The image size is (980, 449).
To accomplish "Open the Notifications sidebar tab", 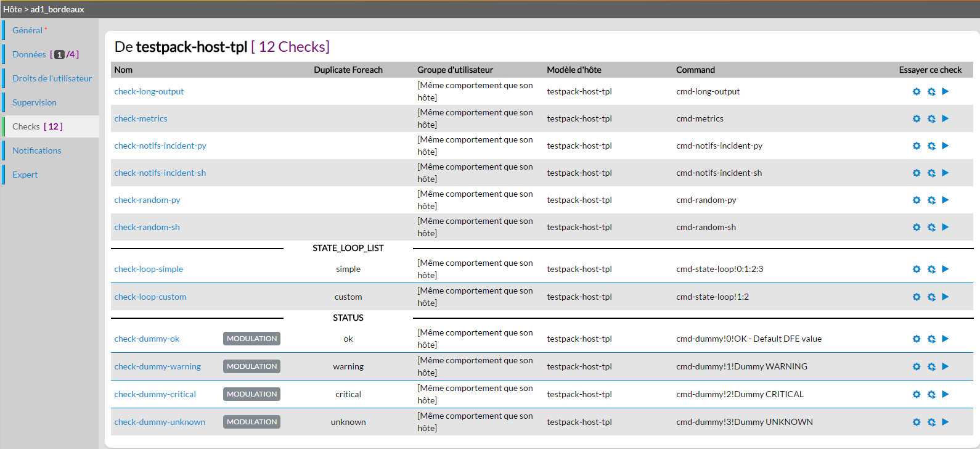I will [x=37, y=150].
